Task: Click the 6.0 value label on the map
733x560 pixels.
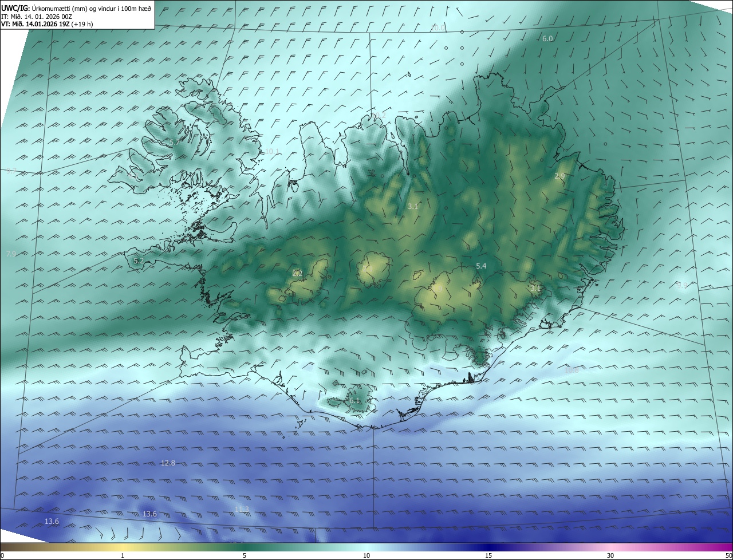Action: coord(547,39)
